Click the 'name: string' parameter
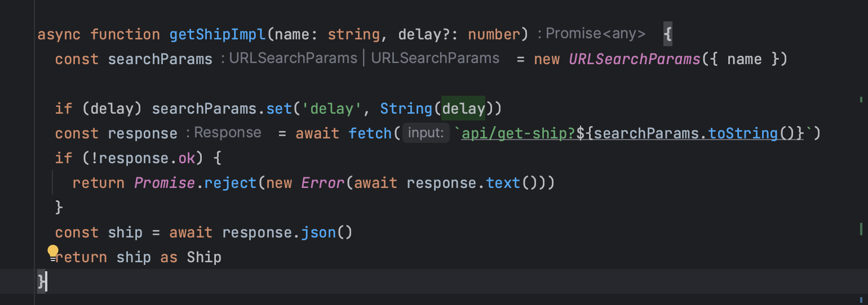868x305 pixels. coord(328,35)
